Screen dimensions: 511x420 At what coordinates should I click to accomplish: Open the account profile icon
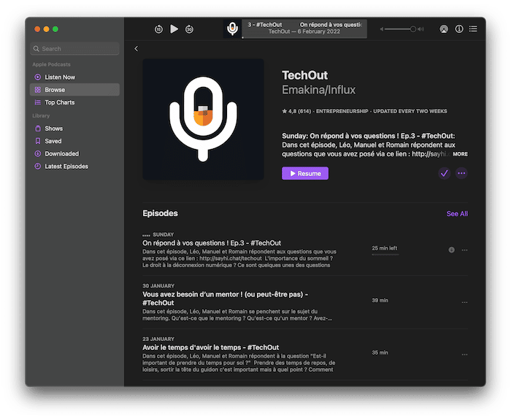point(444,29)
